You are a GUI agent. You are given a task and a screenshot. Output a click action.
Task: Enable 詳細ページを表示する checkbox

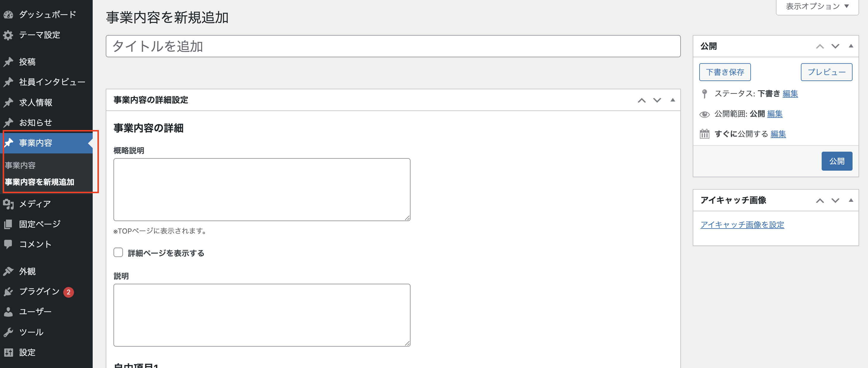(118, 253)
